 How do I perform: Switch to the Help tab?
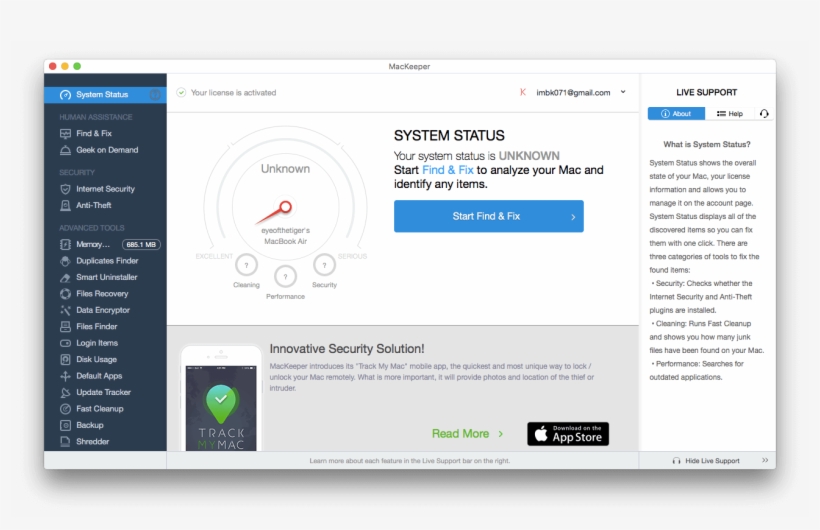tap(730, 114)
